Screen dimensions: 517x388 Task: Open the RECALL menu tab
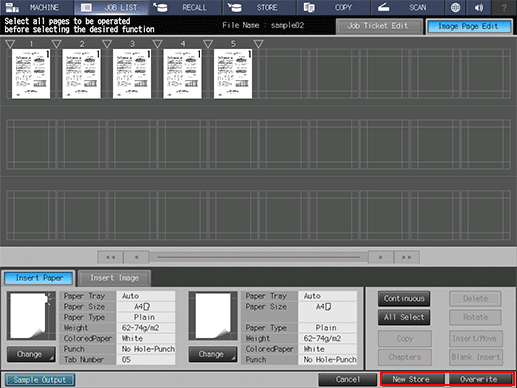185,7
